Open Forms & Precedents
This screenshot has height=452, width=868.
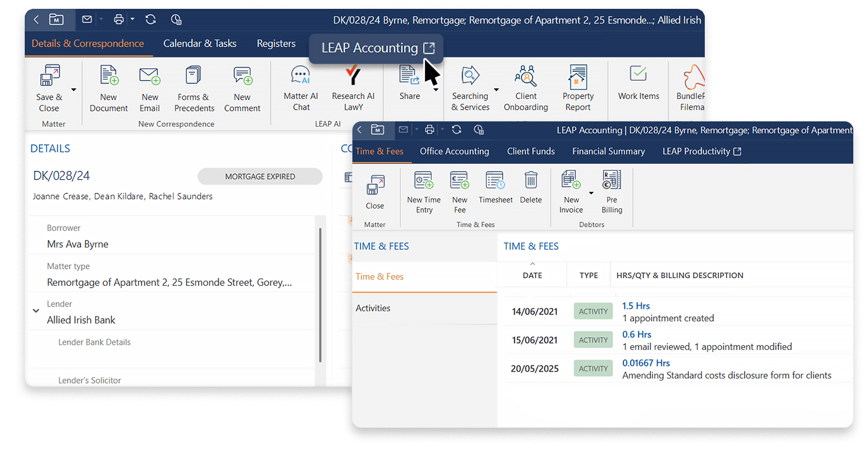194,89
